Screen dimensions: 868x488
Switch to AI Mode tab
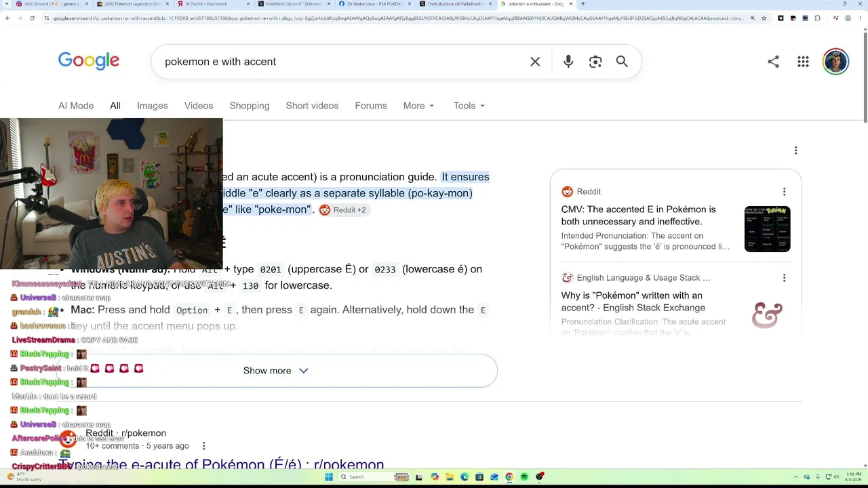click(x=76, y=106)
